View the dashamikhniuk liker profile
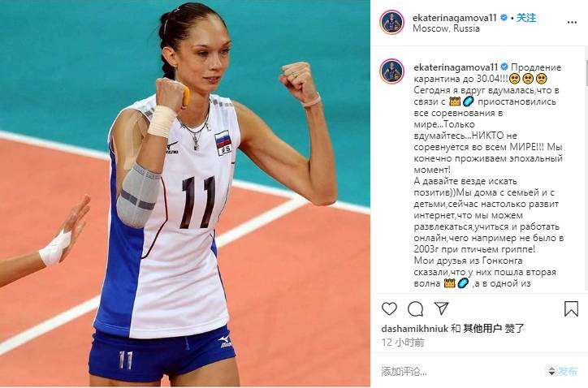588x388 pixels. [x=415, y=329]
